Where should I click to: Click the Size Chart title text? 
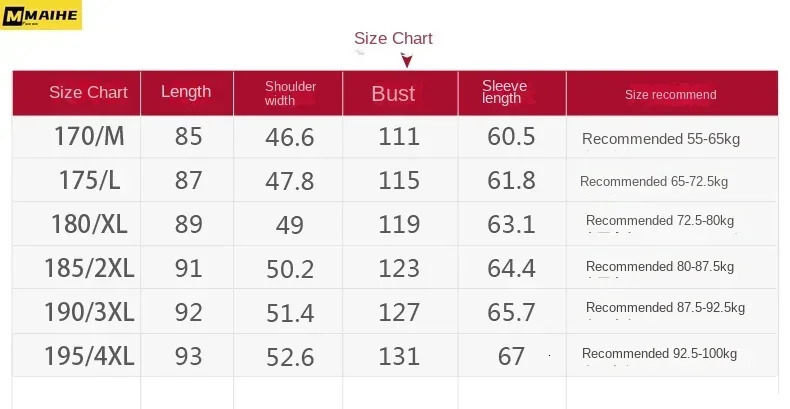coord(393,38)
